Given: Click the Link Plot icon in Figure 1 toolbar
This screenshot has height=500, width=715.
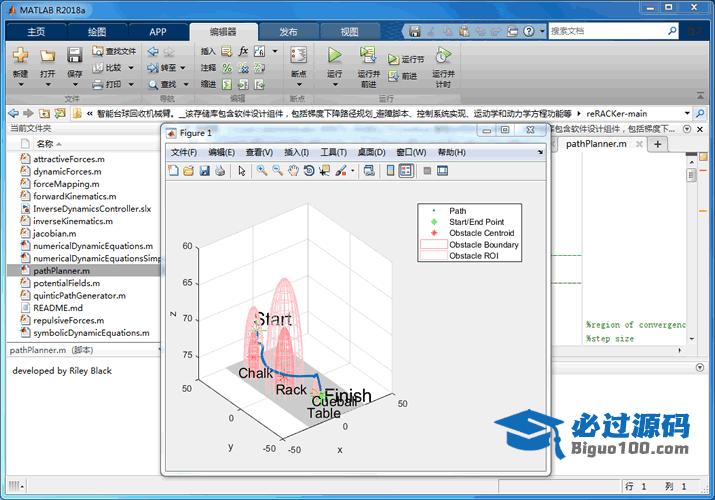Looking at the screenshot, I should [369, 171].
